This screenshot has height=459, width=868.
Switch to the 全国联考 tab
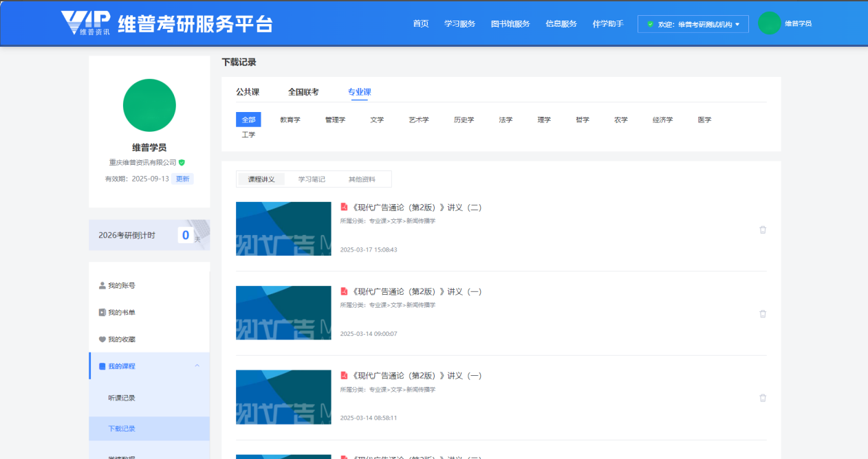tap(303, 92)
